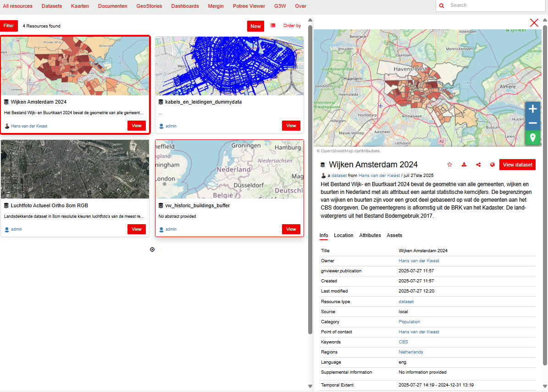Click owner avatar on Wijken Amsterdam 2024 card
Viewport: 548px width, 392px height.
[x=7, y=126]
